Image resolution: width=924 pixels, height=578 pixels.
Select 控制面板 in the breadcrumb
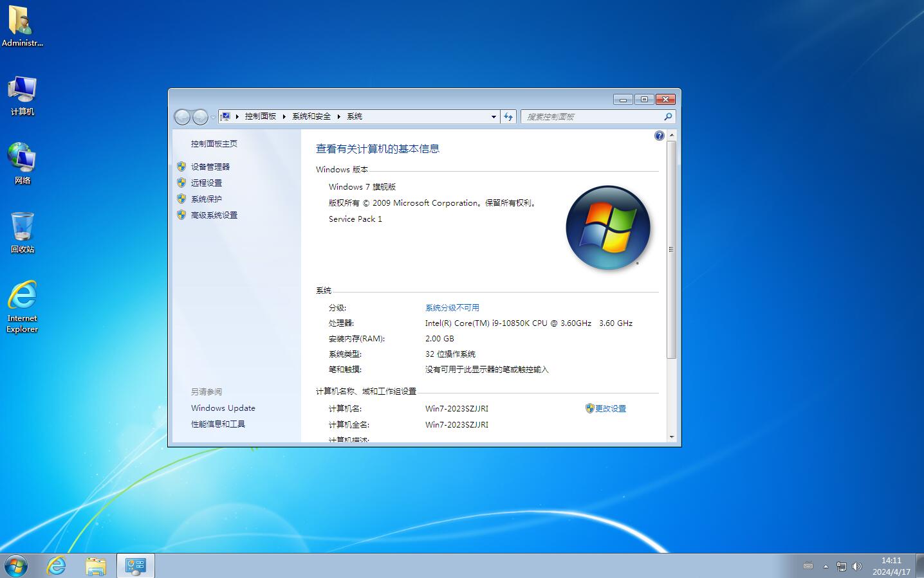(x=261, y=116)
